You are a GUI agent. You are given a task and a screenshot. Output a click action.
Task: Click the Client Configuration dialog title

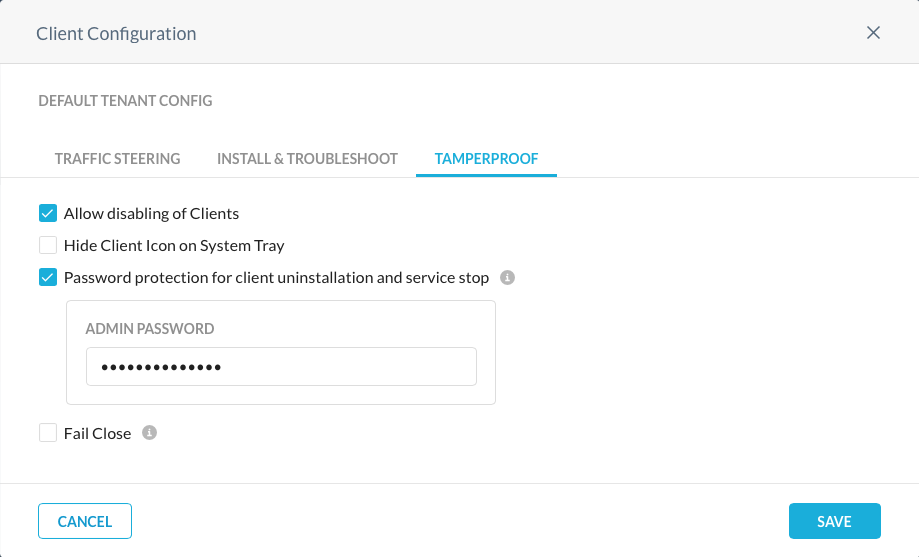click(116, 34)
